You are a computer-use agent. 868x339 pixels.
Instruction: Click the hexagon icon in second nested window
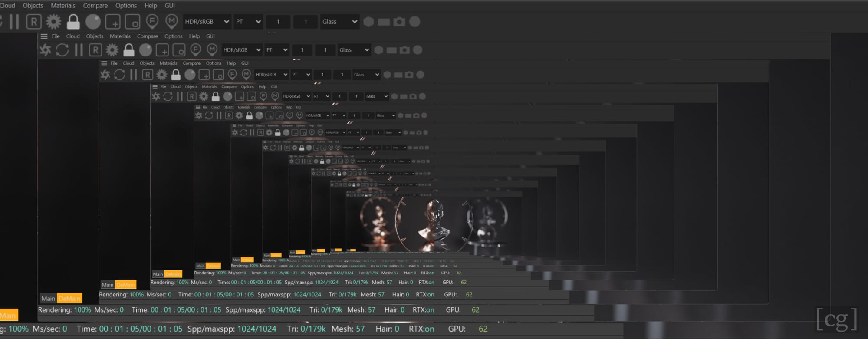378,50
